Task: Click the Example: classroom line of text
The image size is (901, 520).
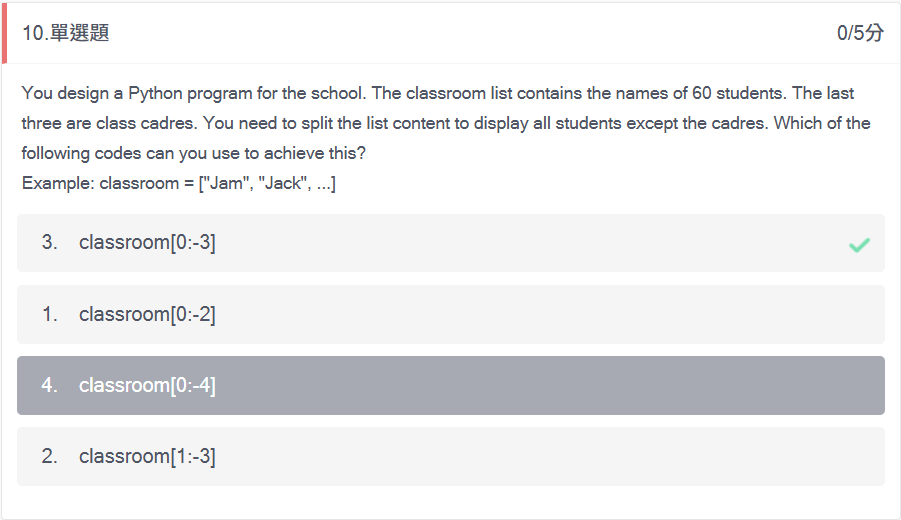Action: coord(179,183)
